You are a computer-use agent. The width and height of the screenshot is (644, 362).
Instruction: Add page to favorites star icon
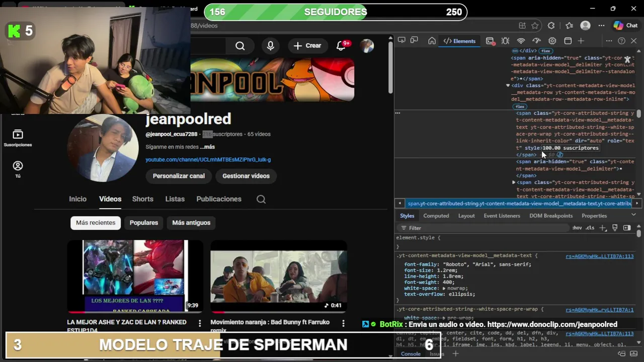click(535, 26)
